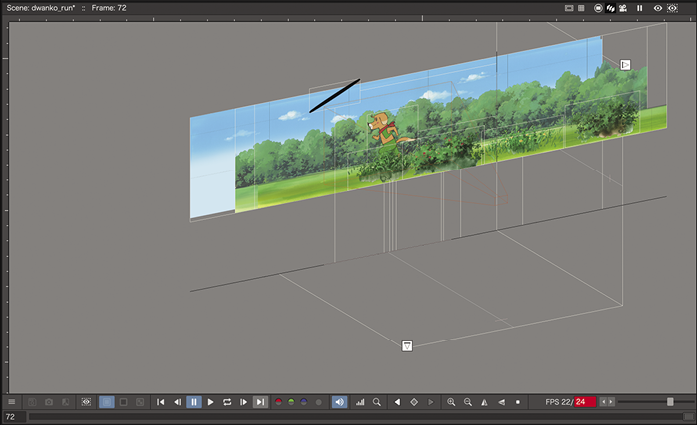Click the camera snapshot icon
Viewport: 697px width, 425px height.
(49, 402)
